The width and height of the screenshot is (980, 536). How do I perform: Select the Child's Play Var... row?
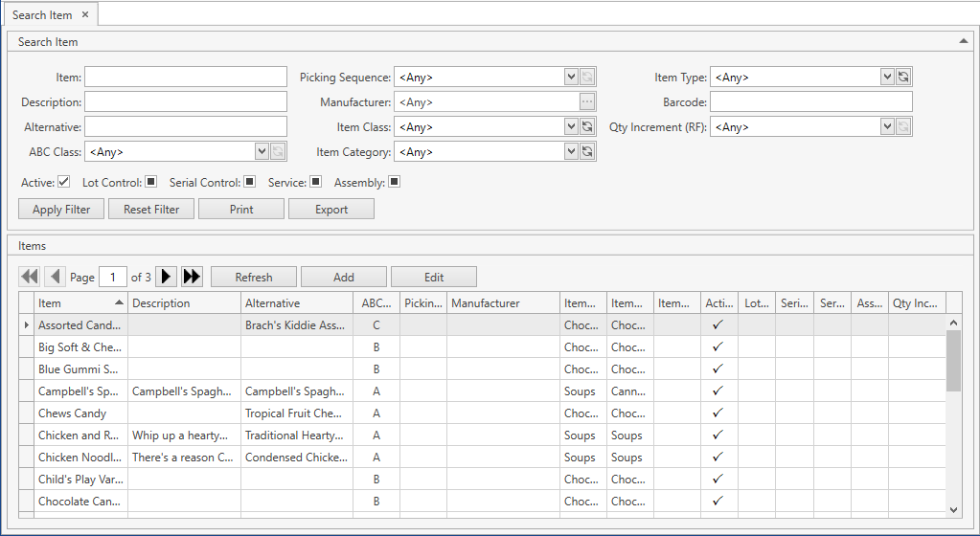tap(482, 480)
